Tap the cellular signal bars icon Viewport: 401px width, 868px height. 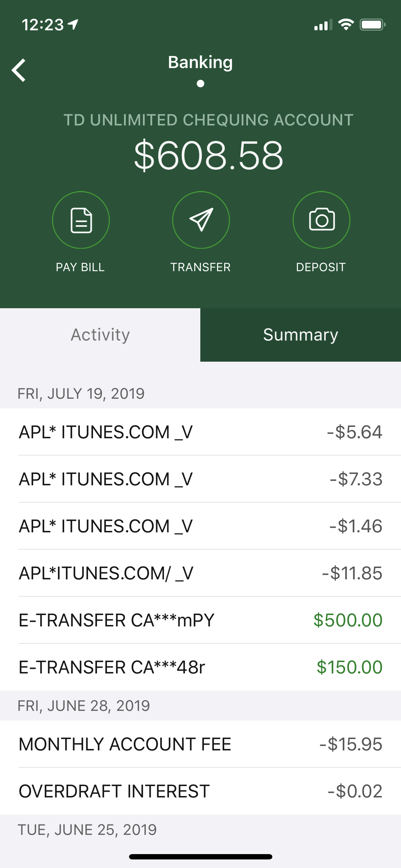click(x=323, y=25)
